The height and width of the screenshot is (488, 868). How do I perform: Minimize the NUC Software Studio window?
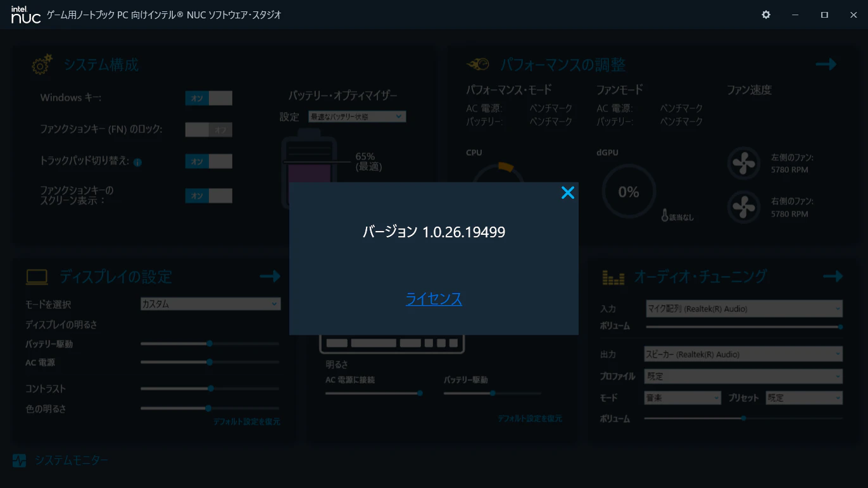(x=795, y=15)
